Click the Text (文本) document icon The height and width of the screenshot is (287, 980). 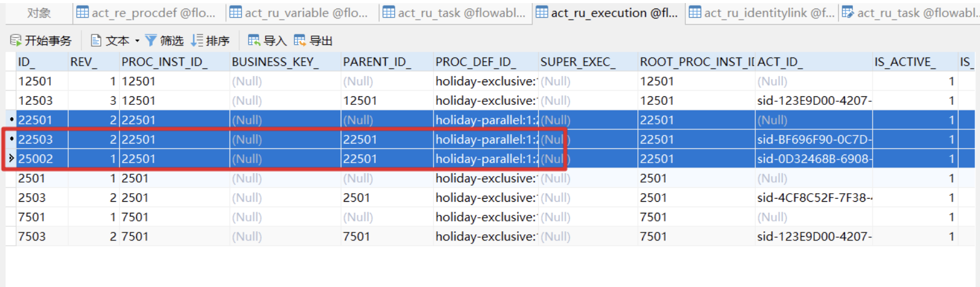pos(96,40)
